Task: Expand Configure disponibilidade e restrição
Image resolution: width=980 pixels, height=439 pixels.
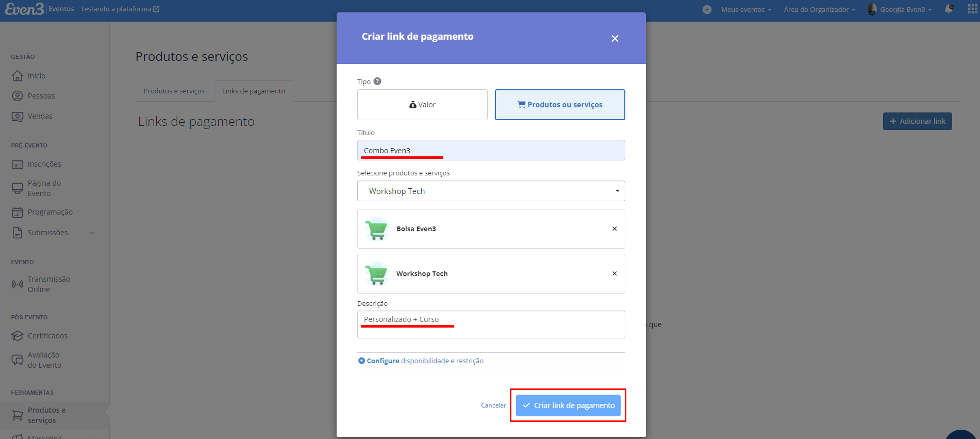Action: point(421,361)
